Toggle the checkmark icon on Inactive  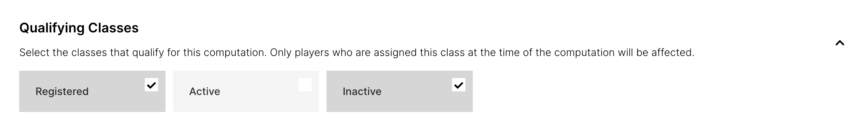tap(459, 85)
